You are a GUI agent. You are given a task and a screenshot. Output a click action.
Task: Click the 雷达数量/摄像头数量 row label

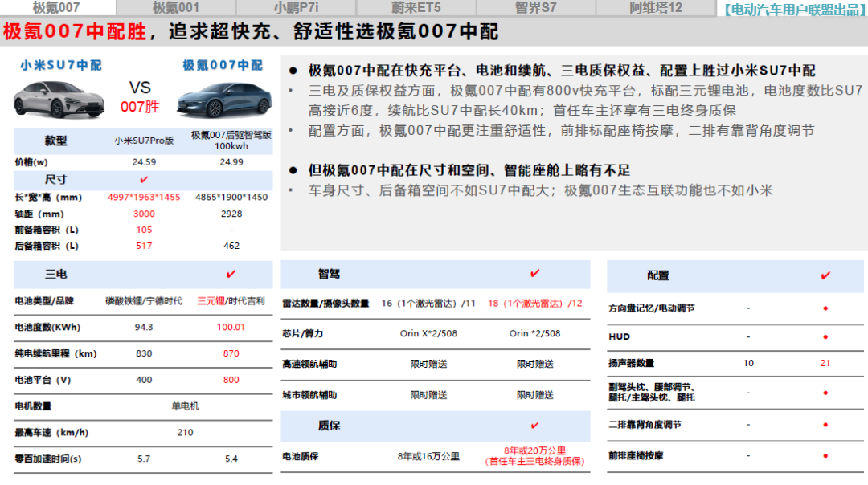pos(325,303)
